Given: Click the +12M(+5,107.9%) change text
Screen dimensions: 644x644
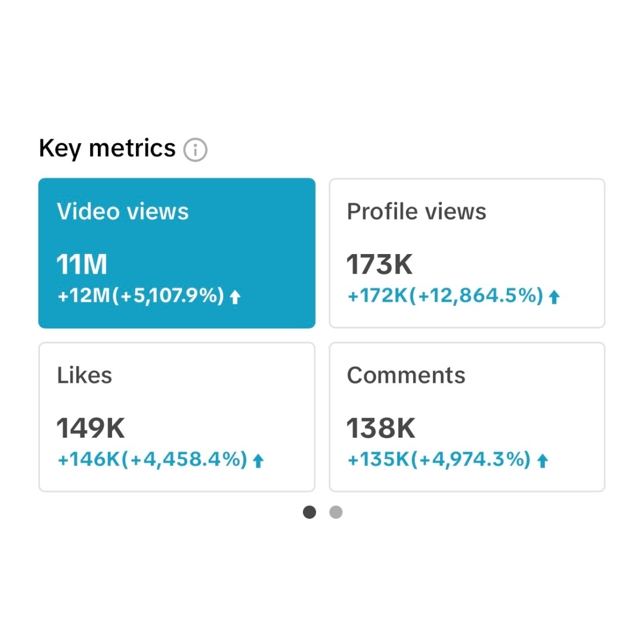Looking at the screenshot, I should pyautogui.click(x=141, y=296).
